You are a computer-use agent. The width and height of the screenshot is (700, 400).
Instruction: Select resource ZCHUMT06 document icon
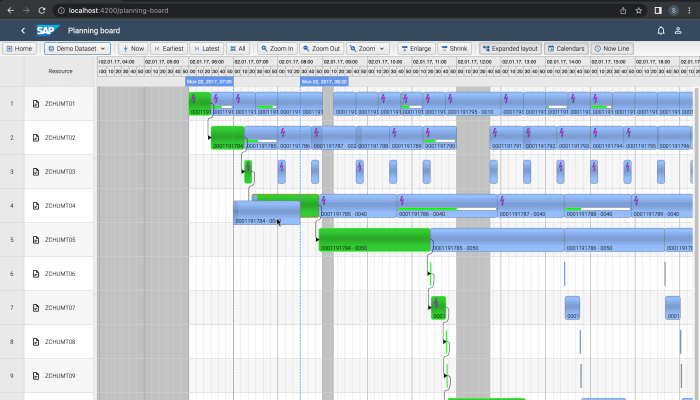(x=36, y=274)
